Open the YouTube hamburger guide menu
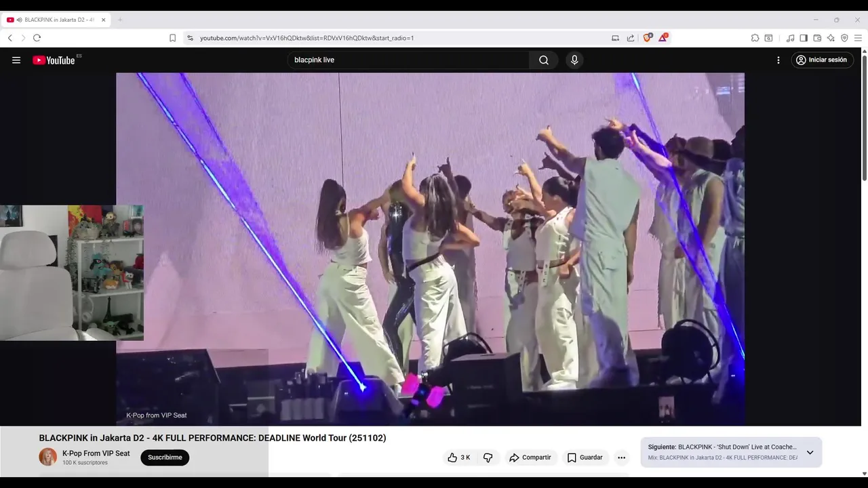Screen dimensions: 868x488 pyautogui.click(x=16, y=60)
